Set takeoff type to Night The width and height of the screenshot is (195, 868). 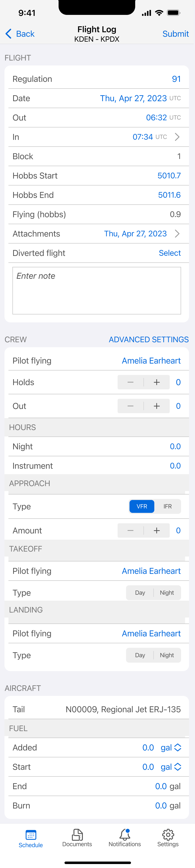[167, 593]
